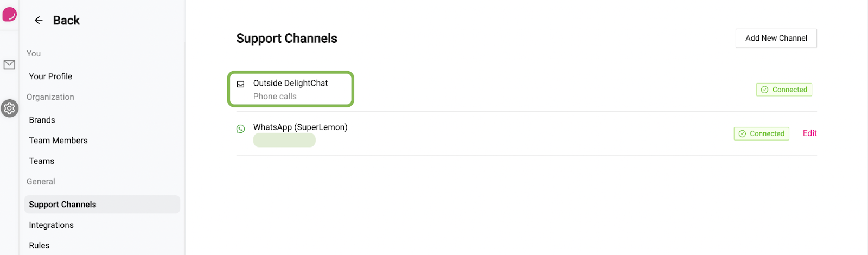Click the WhatsApp channel icon
This screenshot has width=868, height=255.
241,129
